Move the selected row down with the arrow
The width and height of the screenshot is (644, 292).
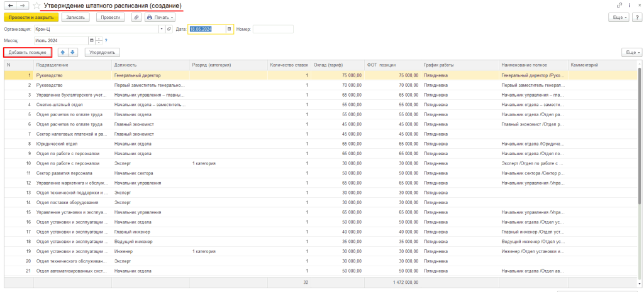[x=73, y=53]
